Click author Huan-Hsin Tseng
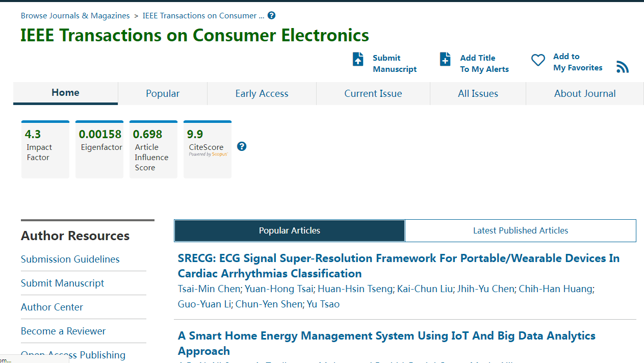644x363 pixels. coord(355,289)
